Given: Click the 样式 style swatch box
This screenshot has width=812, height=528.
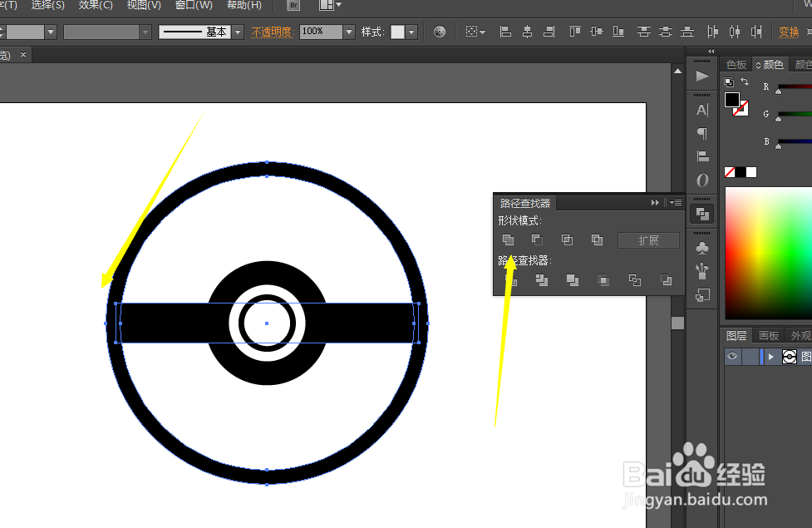Looking at the screenshot, I should [398, 32].
